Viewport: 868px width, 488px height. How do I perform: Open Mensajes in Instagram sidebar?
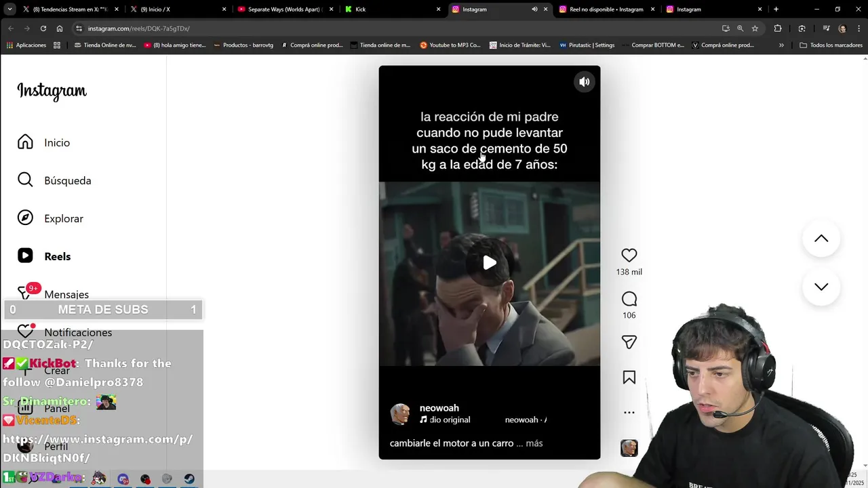point(53,293)
